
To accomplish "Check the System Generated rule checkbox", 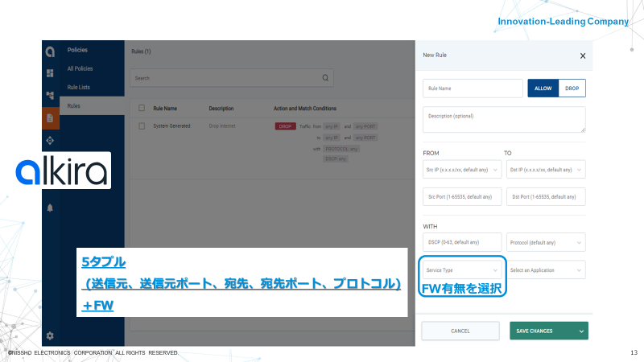I will [x=142, y=126].
